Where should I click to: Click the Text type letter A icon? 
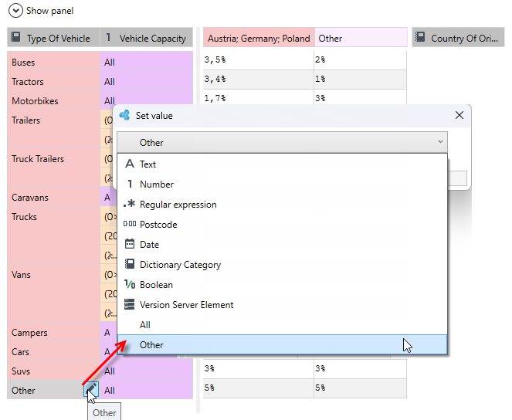[x=130, y=164]
